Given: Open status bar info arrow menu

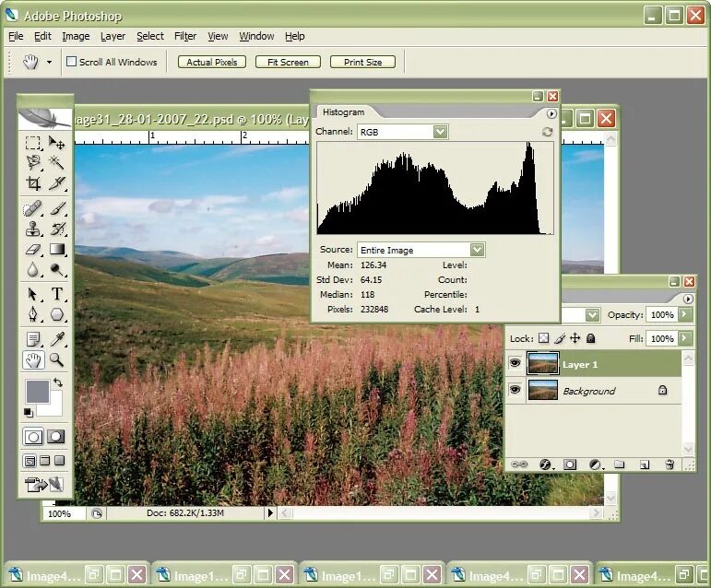Looking at the screenshot, I should coord(270,512).
